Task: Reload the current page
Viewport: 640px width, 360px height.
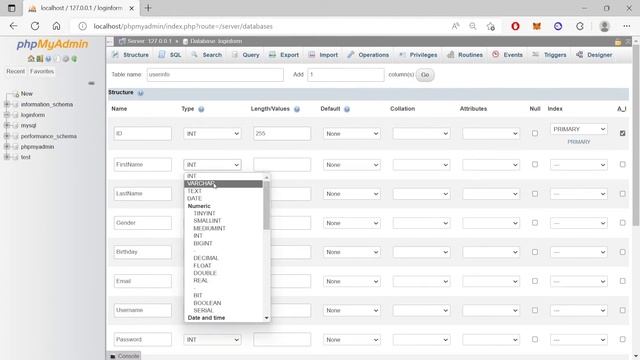Action: (35, 26)
